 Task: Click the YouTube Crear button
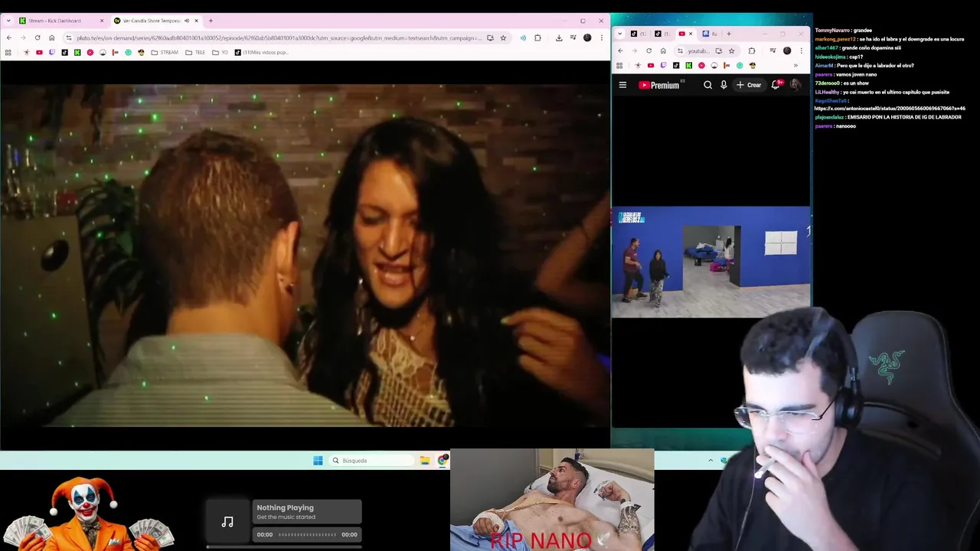[749, 85]
